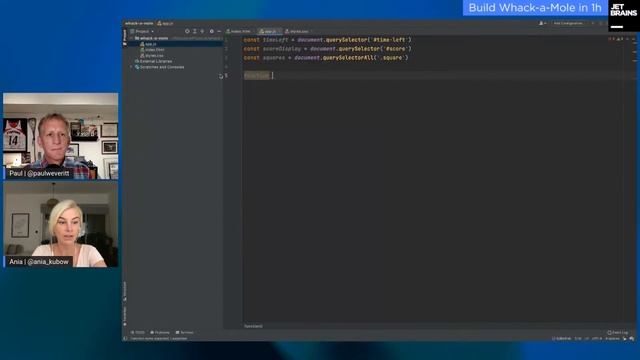Click the Collapse All icon in the Project panel
Image resolution: width=640 pixels, height=360 pixels.
point(202,31)
